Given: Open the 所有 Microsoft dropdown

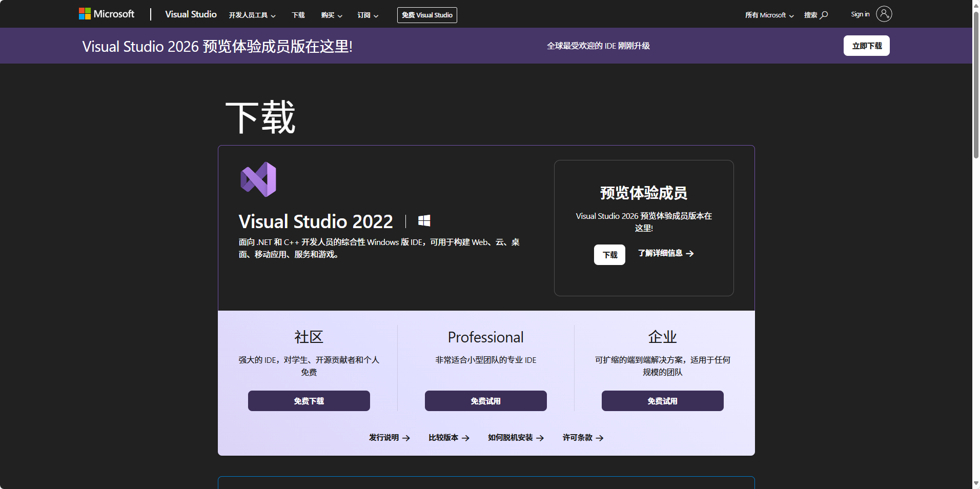Looking at the screenshot, I should 769,15.
